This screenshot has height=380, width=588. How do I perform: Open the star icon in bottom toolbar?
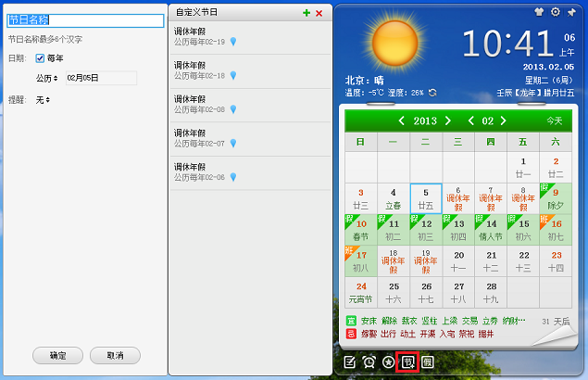[x=389, y=362]
